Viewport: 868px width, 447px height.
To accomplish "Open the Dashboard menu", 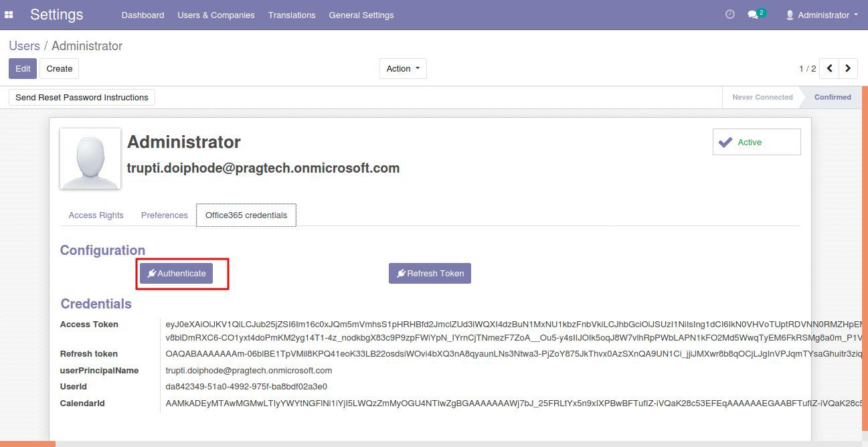I will pos(143,15).
